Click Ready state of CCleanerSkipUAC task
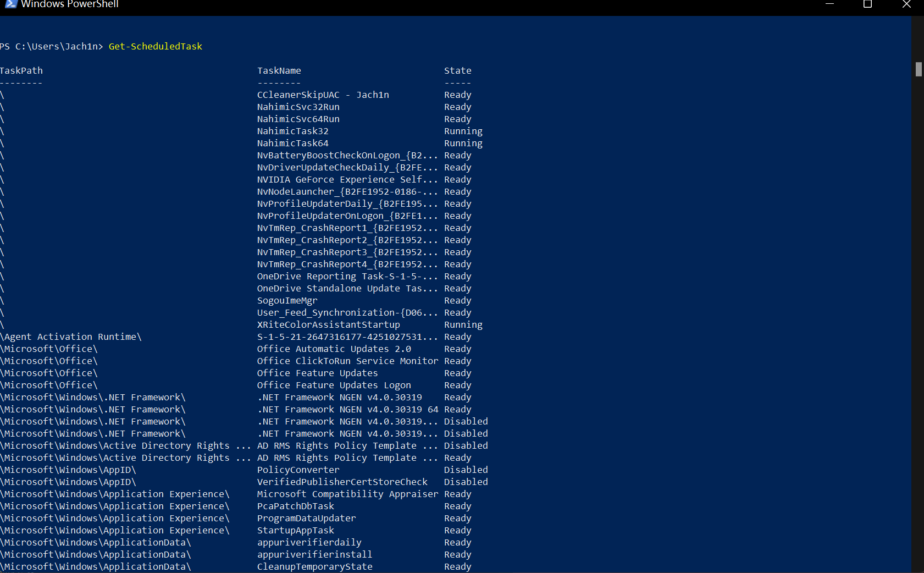Screen dimensions: 924x573 (458, 95)
